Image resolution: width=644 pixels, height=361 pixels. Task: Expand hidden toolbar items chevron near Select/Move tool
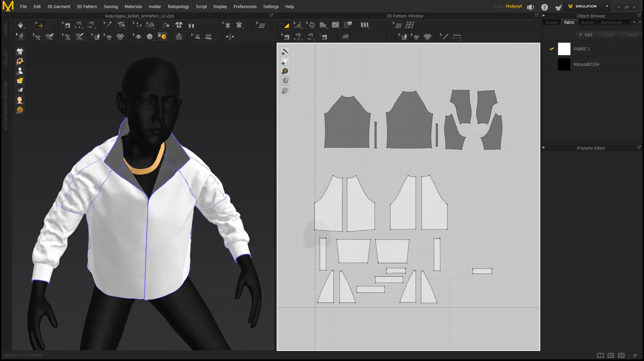coord(55,26)
